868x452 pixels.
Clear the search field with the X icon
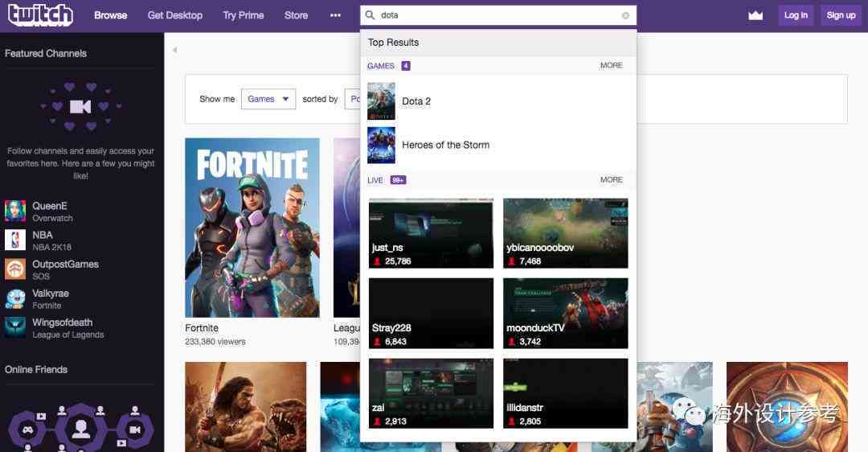click(625, 15)
